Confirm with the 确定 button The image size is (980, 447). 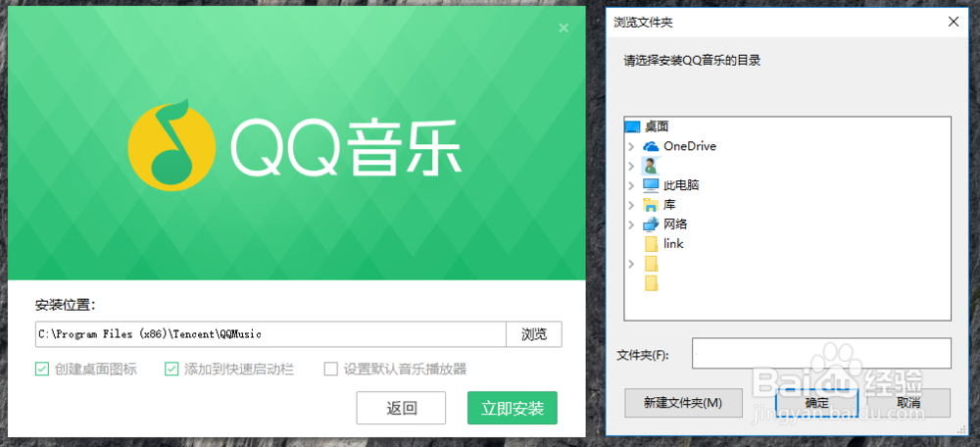[x=817, y=403]
